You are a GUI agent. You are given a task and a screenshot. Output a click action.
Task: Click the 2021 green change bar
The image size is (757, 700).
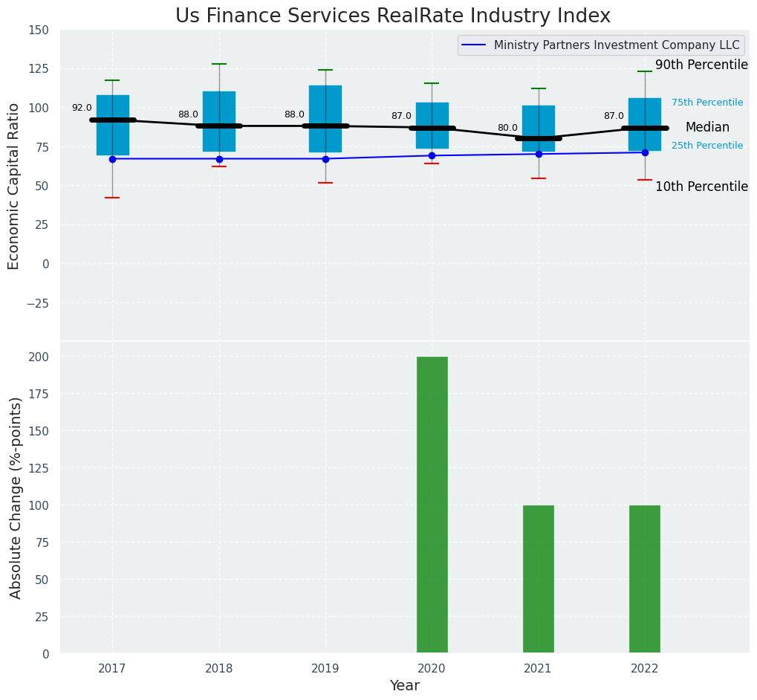(538, 579)
